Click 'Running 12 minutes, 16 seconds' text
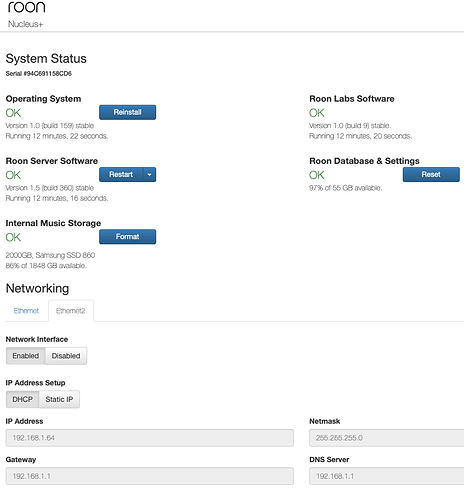This screenshot has width=464, height=500. (57, 198)
